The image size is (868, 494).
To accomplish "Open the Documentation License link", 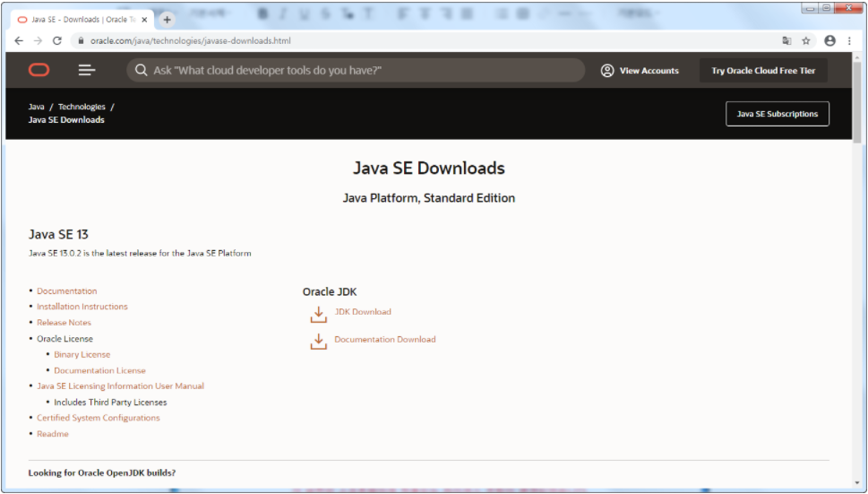I will tap(99, 370).
